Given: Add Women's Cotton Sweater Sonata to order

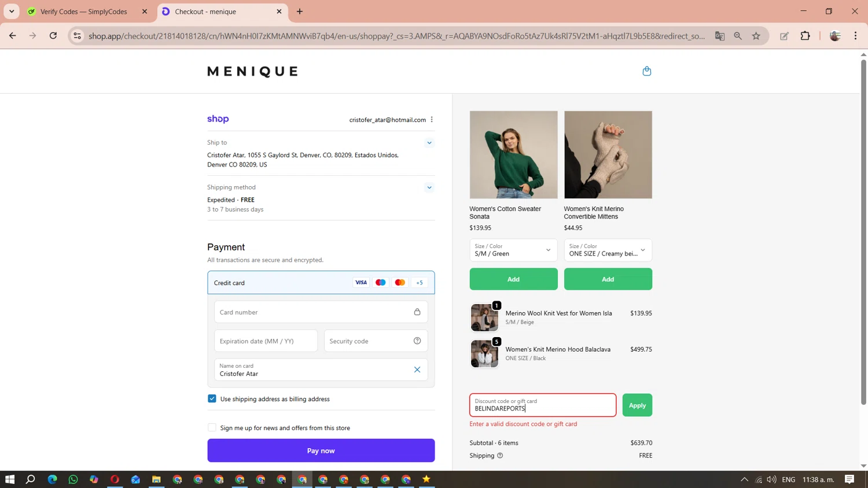Looking at the screenshot, I should [x=513, y=279].
